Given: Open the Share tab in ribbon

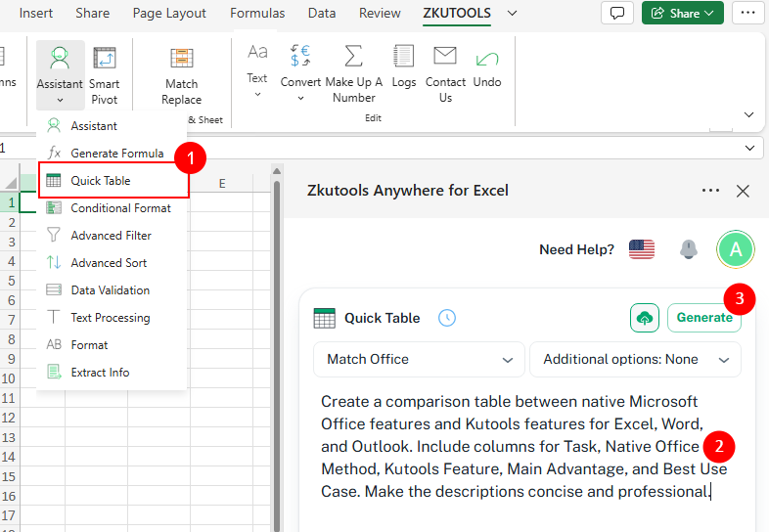Looking at the screenshot, I should [x=92, y=14].
